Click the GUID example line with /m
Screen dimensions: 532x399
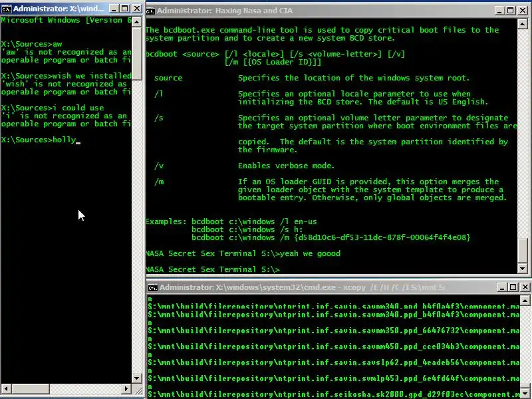click(331, 237)
